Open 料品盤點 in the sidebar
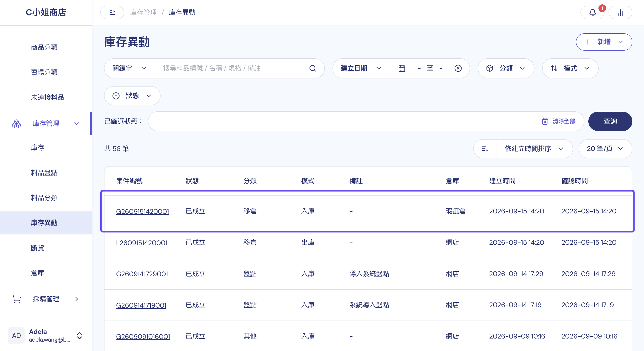The height and width of the screenshot is (351, 644). [44, 172]
